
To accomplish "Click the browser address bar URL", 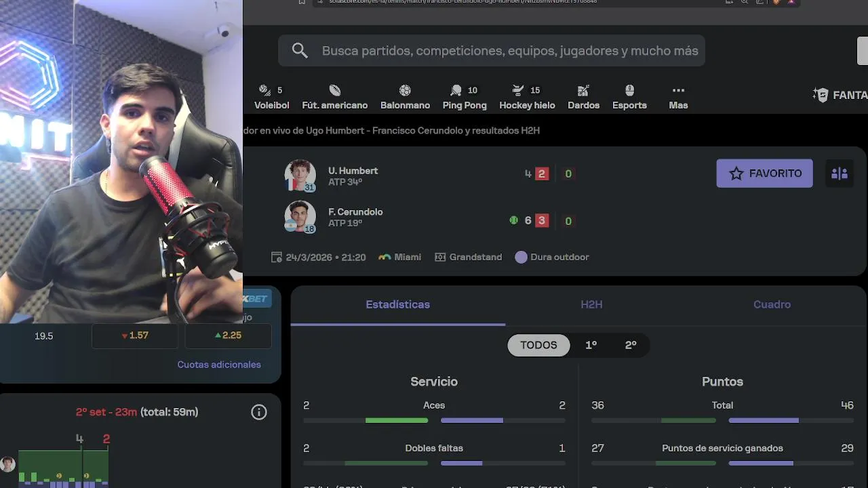I will tap(463, 2).
